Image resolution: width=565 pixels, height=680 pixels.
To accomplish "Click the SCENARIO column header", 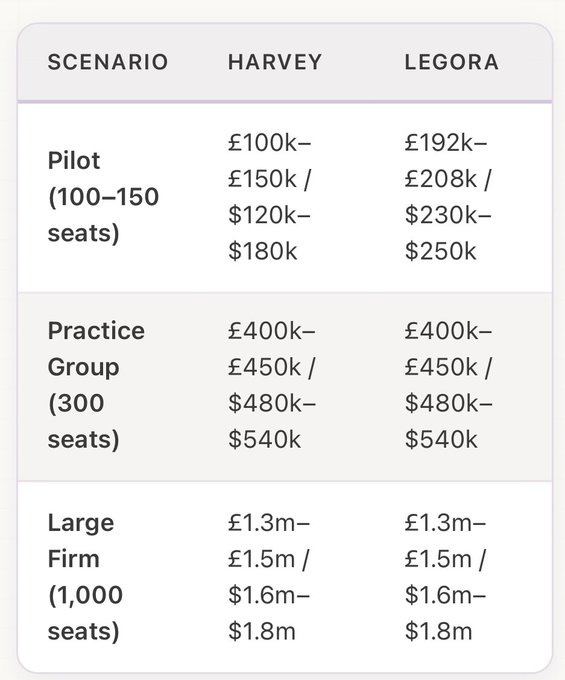I will (108, 62).
